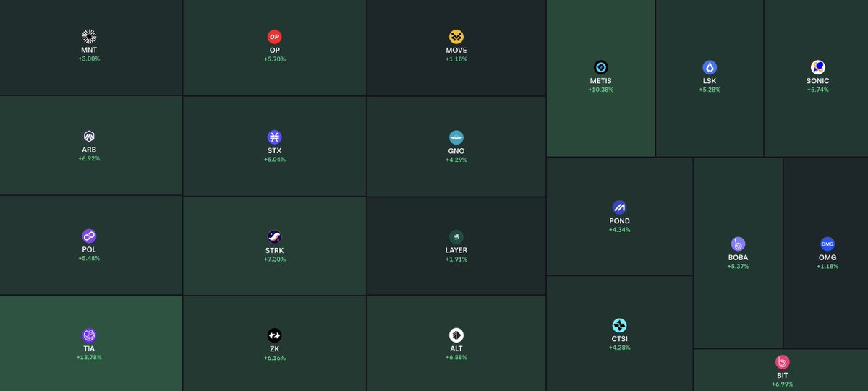Click the +5.74% change value

(818, 90)
